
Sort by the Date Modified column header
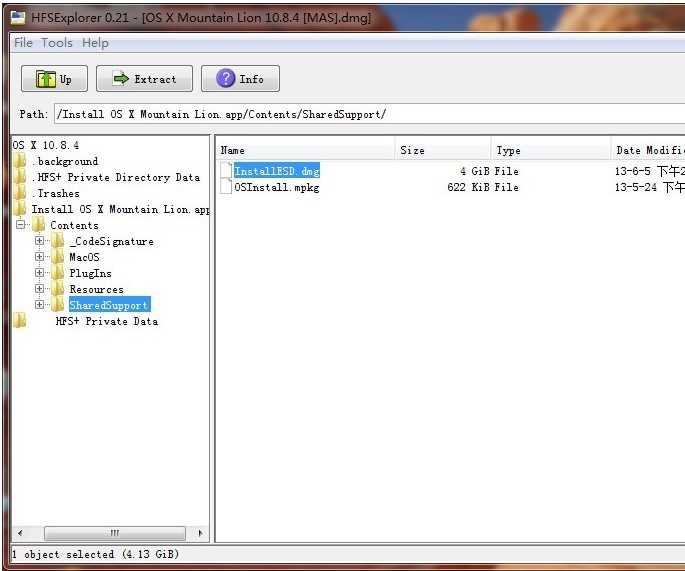[648, 150]
